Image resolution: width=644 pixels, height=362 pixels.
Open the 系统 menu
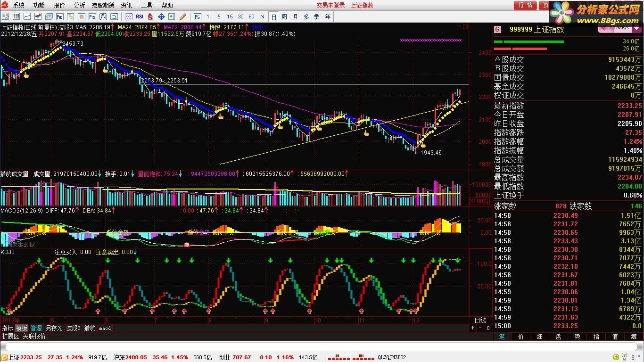point(19,5)
